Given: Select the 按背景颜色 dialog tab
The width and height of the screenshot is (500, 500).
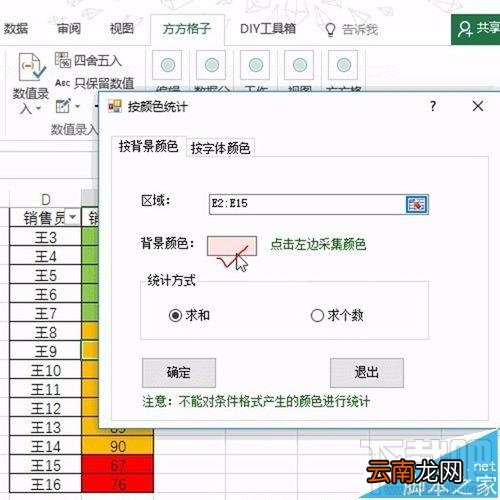Looking at the screenshot, I should 148,146.
